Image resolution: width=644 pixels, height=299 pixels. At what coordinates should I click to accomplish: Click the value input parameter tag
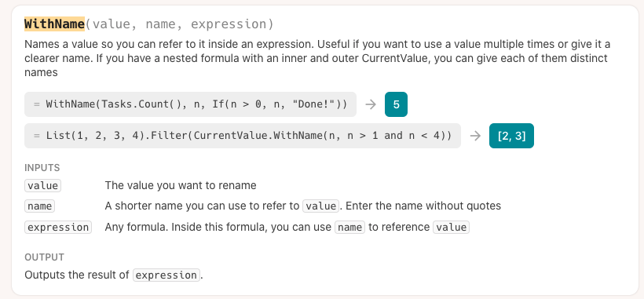(42, 185)
